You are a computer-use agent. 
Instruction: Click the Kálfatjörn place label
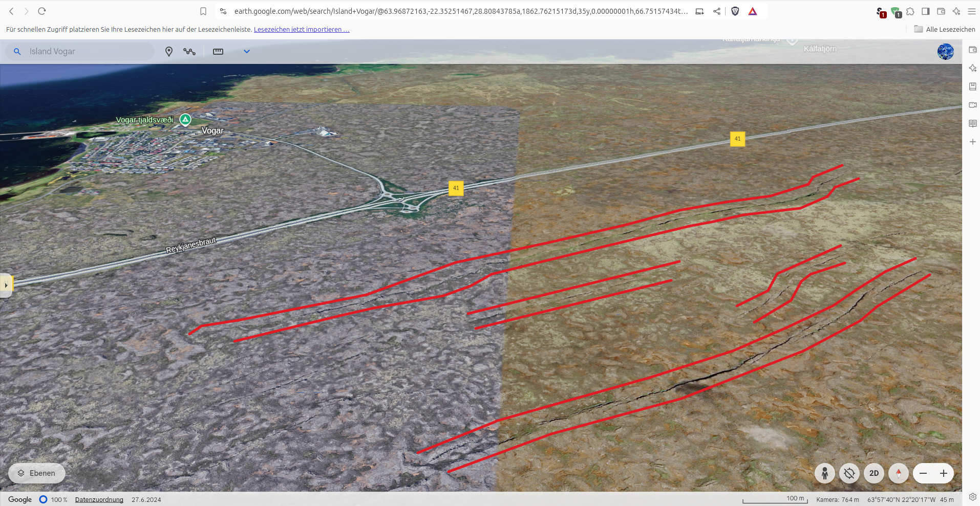point(820,49)
